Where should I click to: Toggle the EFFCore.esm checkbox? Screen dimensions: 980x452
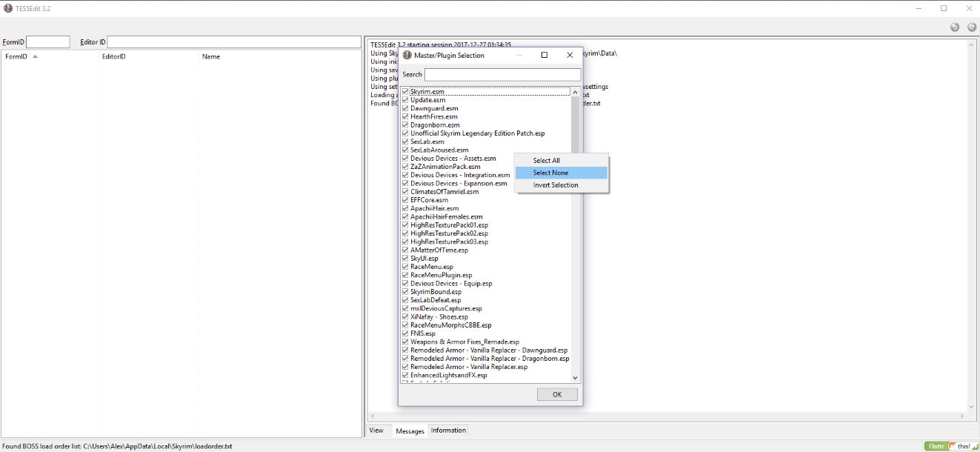coord(405,200)
